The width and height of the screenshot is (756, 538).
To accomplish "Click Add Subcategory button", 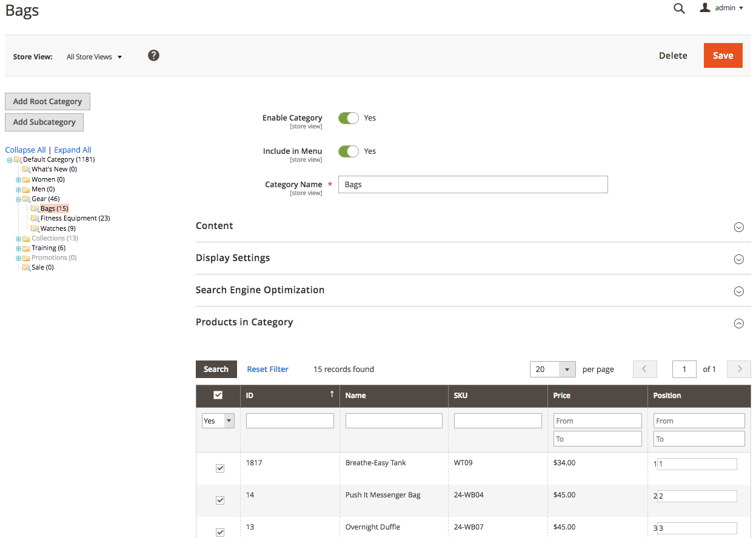I will coord(44,122).
